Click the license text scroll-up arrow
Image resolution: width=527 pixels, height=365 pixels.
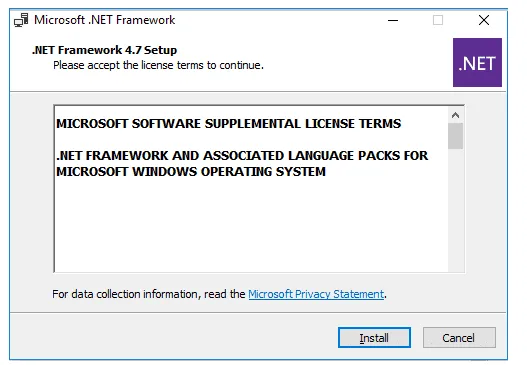pos(455,115)
